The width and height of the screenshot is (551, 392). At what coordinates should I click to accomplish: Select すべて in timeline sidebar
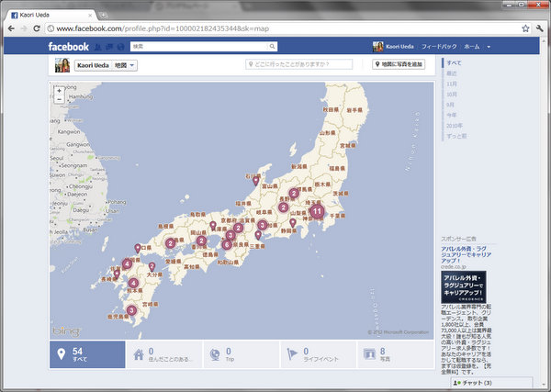click(454, 62)
